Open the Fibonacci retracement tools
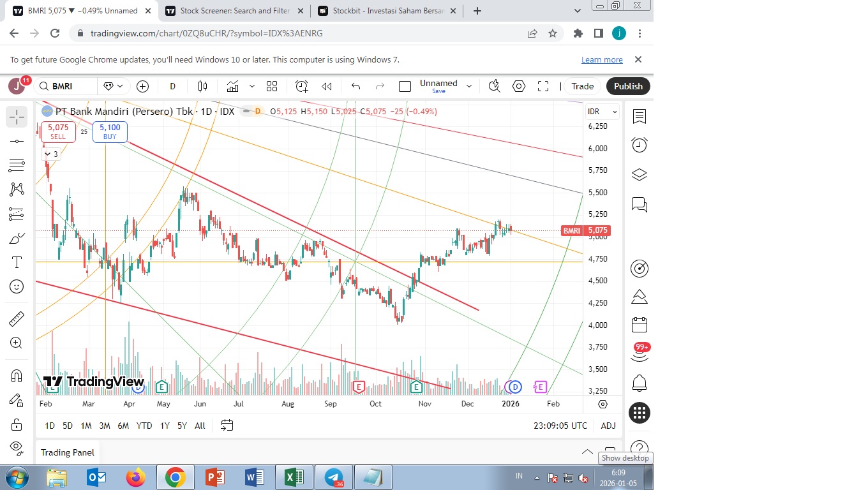 pyautogui.click(x=17, y=165)
